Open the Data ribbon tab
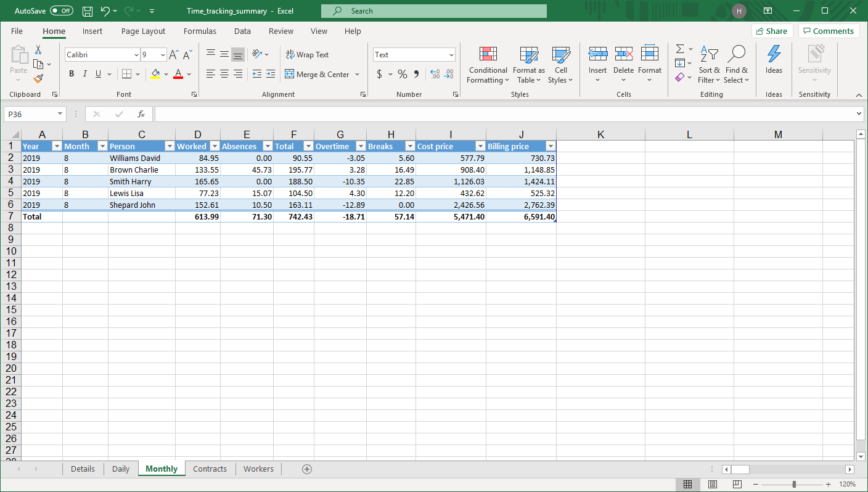This screenshot has height=492, width=868. pyautogui.click(x=242, y=31)
